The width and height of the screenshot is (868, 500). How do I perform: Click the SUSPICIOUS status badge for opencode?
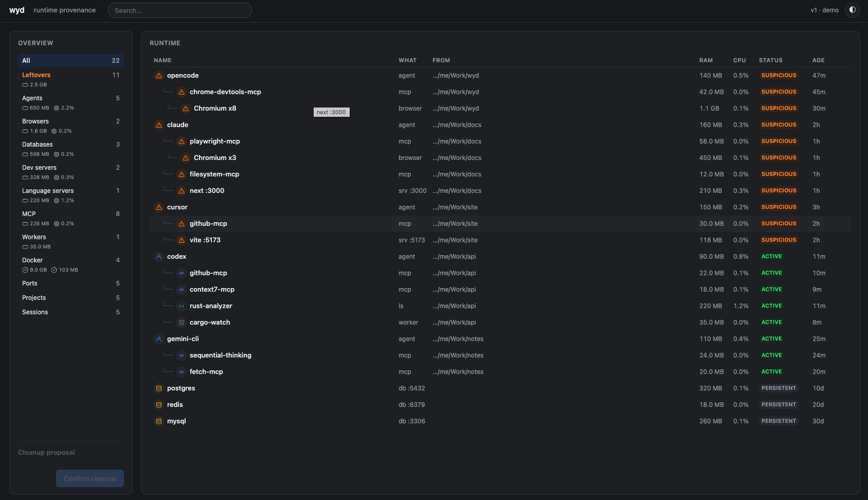[x=779, y=76]
